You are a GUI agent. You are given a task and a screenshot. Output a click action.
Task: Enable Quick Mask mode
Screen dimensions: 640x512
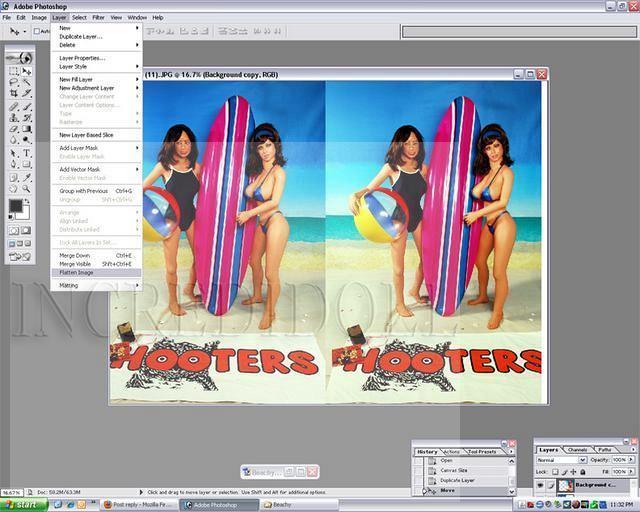pyautogui.click(x=26, y=231)
